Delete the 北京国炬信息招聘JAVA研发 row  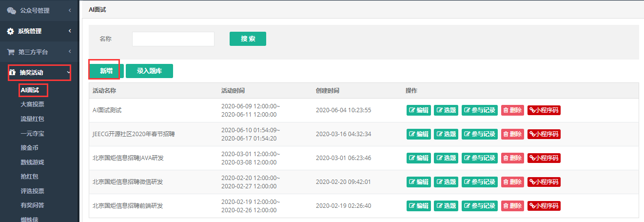tap(512, 158)
